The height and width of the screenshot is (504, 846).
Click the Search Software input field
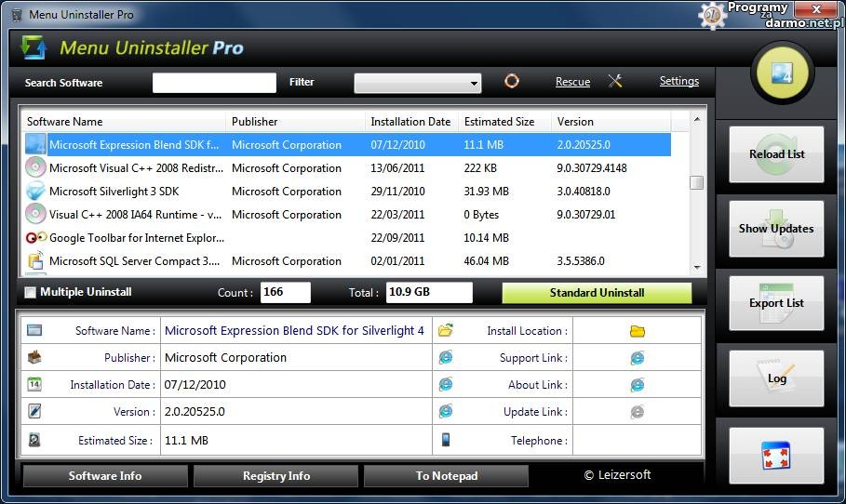pos(214,83)
